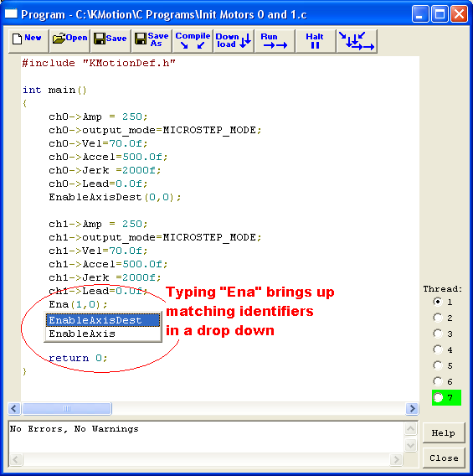
Task: Click the 'No Errors, No Warnings' message
Action: click(x=75, y=428)
